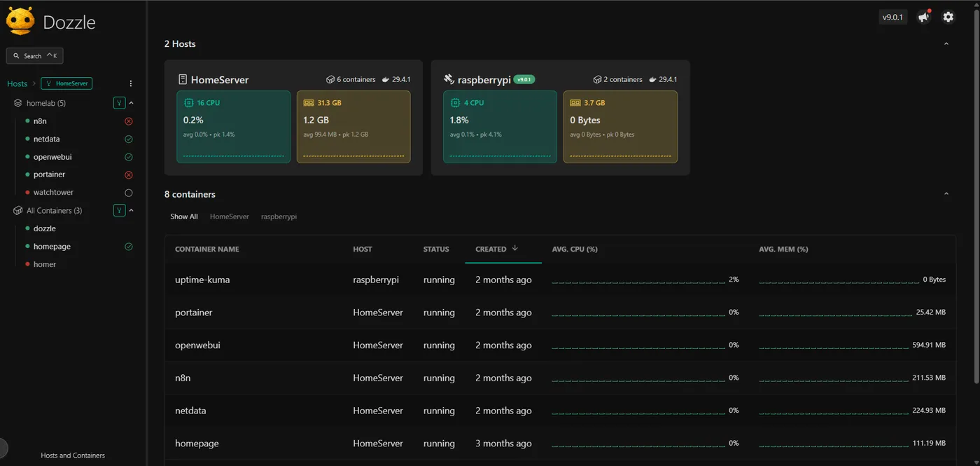Click the raspberrypi Docker 29.4.1 whale icon
Viewport: 980px width, 466px height.
(x=653, y=80)
